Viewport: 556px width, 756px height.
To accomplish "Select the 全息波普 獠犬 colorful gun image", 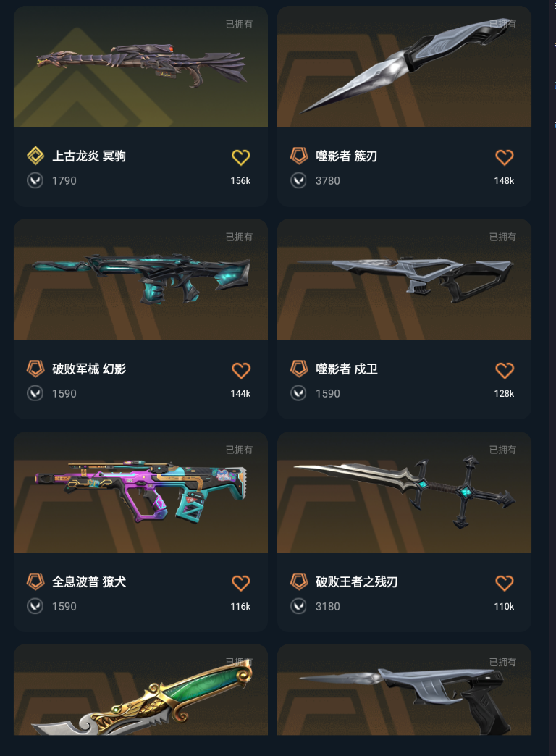I will (x=140, y=492).
